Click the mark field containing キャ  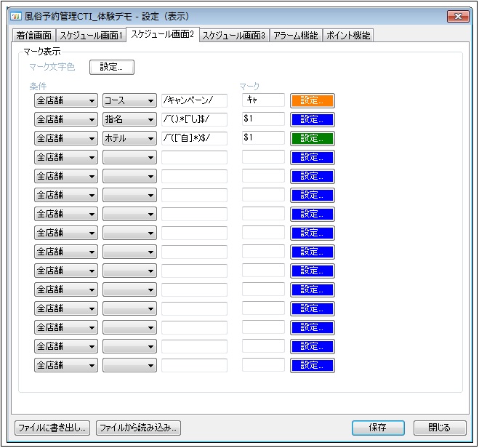(x=263, y=100)
